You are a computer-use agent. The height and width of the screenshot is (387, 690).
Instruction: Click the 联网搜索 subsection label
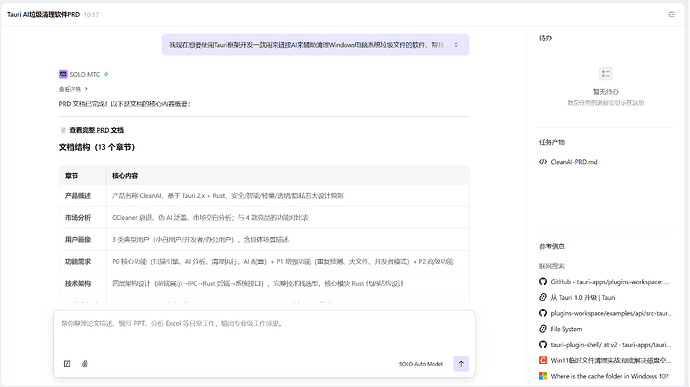click(x=552, y=266)
